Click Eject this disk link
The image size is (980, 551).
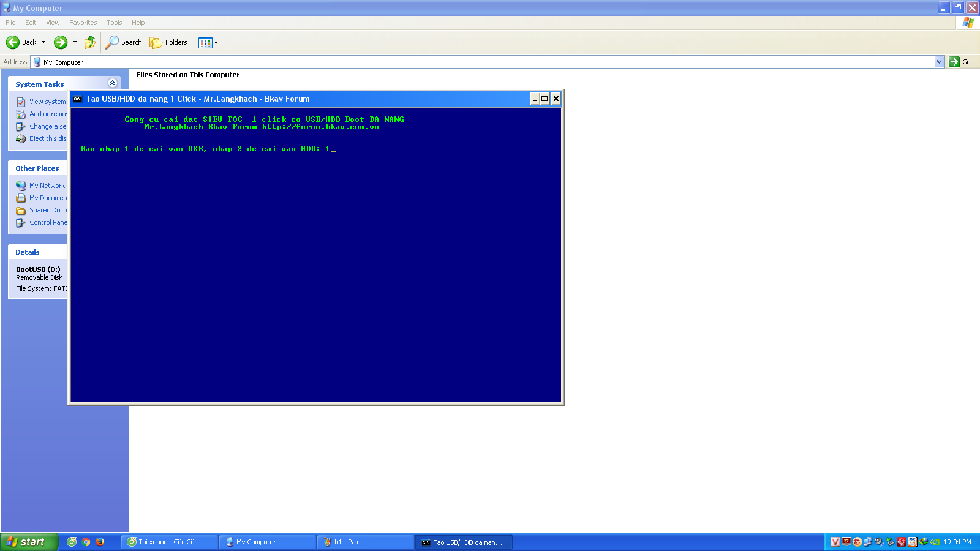click(x=48, y=138)
